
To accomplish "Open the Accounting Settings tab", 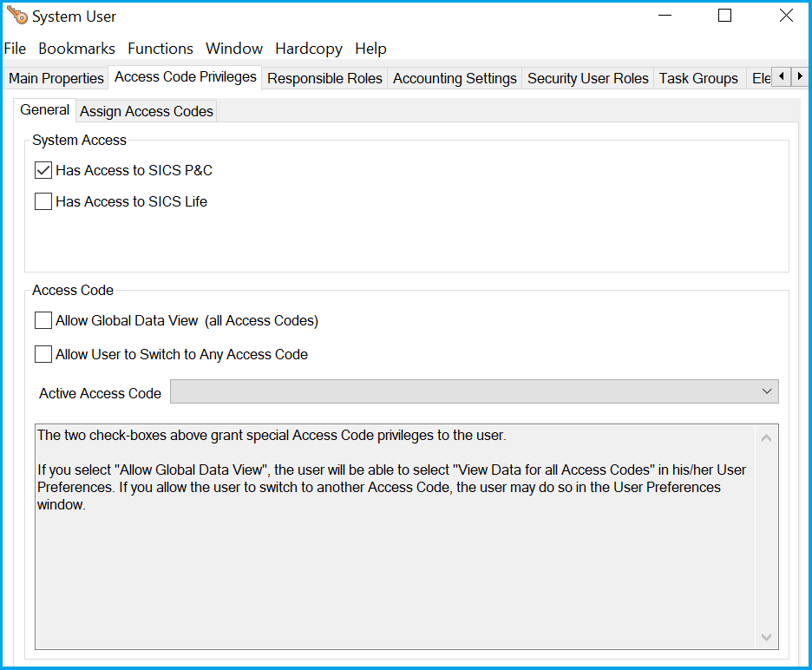I will pos(455,78).
